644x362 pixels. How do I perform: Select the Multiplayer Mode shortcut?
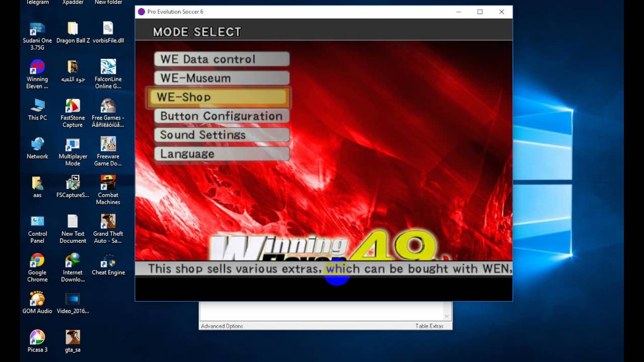coord(73,152)
